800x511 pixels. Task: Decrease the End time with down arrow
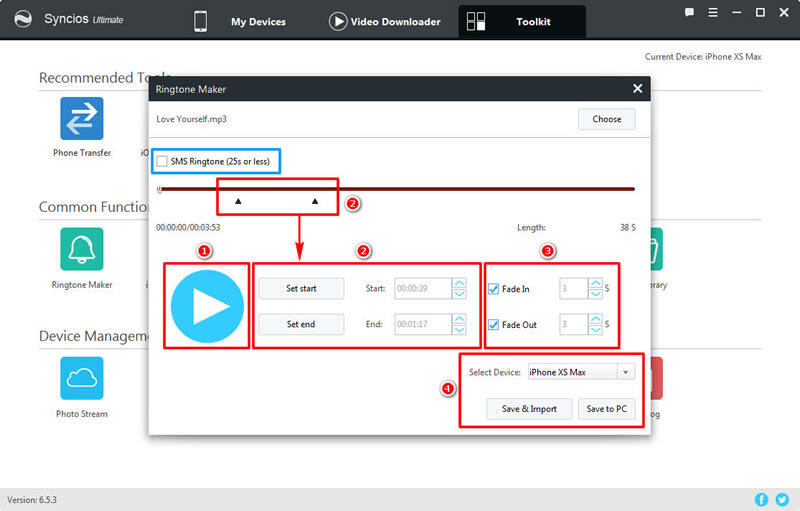[x=459, y=329]
